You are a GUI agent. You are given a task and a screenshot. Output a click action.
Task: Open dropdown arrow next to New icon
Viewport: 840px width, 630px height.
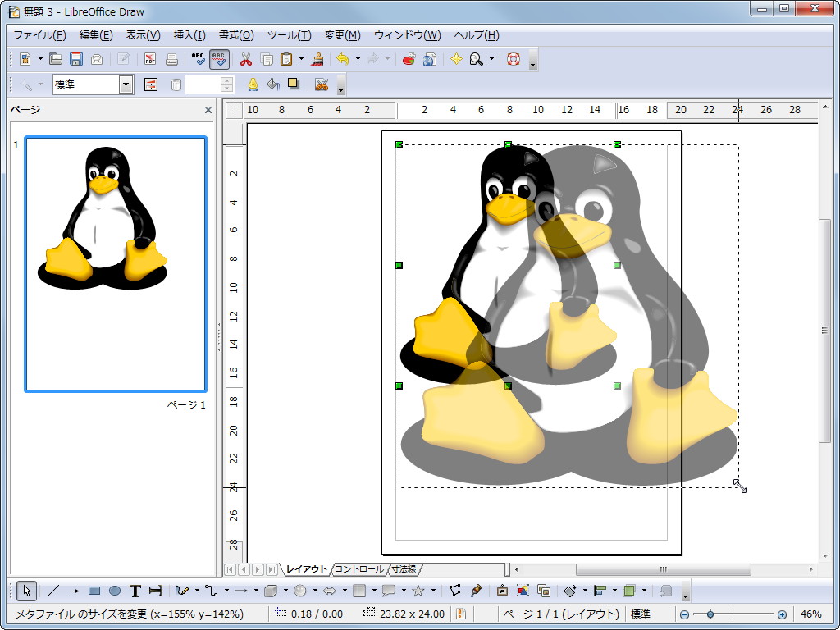40,59
